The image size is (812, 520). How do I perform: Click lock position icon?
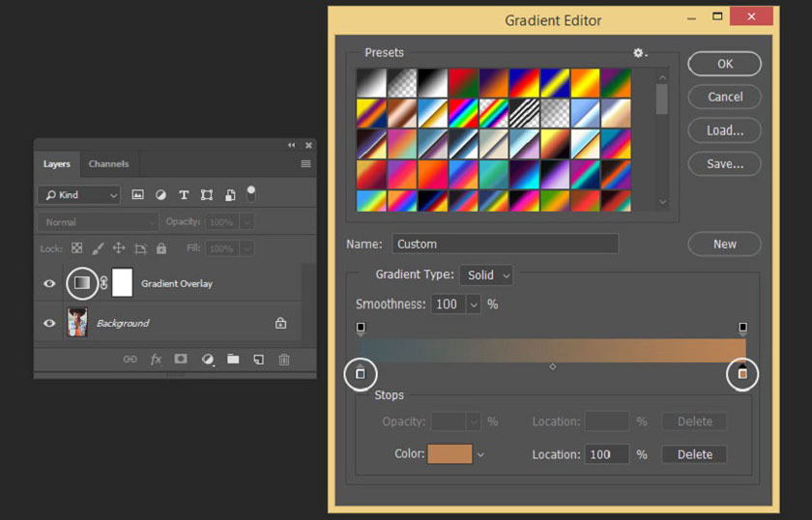[119, 248]
